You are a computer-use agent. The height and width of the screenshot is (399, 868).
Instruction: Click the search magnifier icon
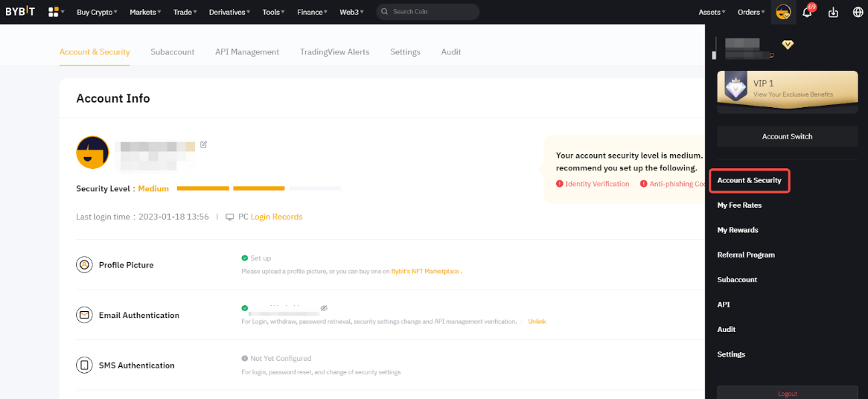(385, 12)
